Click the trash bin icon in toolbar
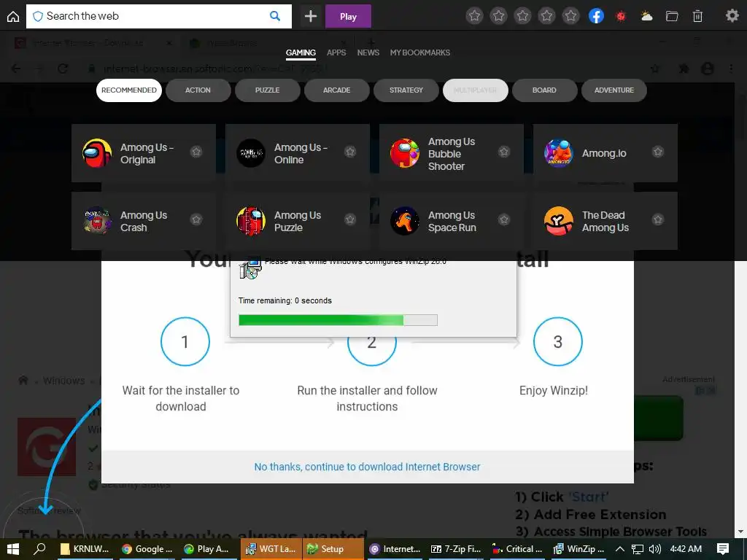The image size is (747, 560). pos(697,16)
